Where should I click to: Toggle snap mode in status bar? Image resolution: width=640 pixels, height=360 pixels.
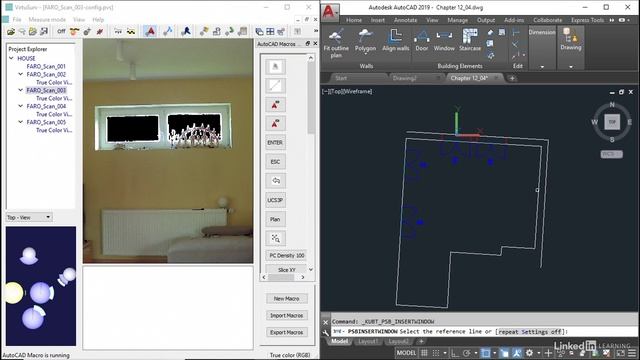(x=436, y=353)
